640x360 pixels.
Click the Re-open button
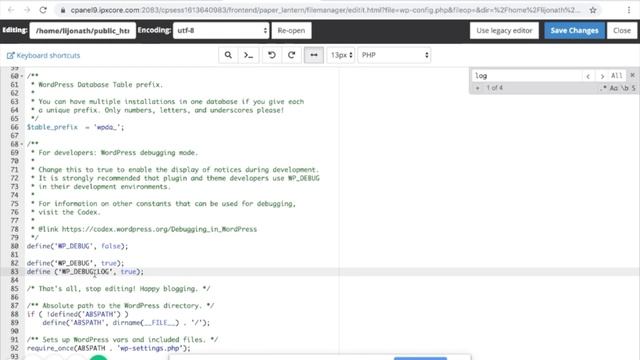(x=291, y=31)
